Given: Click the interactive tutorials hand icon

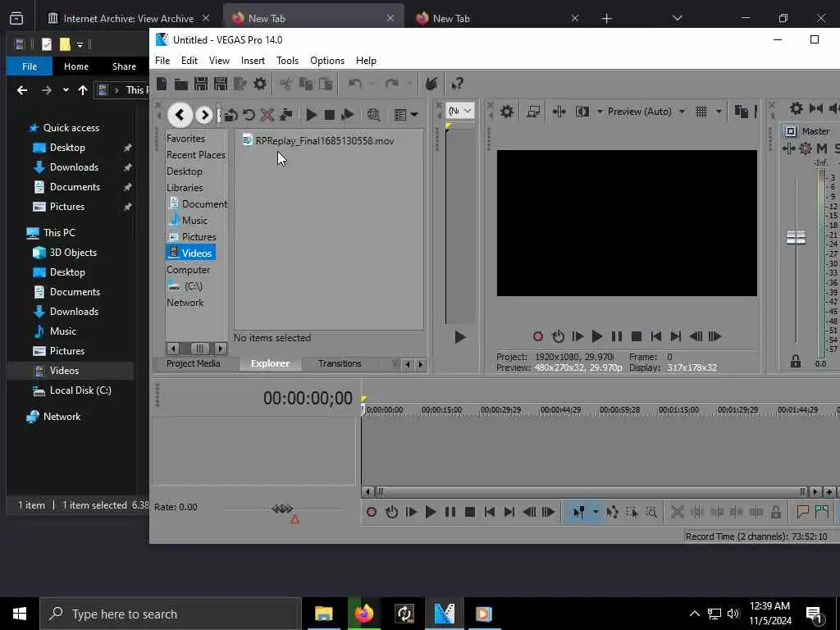Looking at the screenshot, I should coord(431,84).
